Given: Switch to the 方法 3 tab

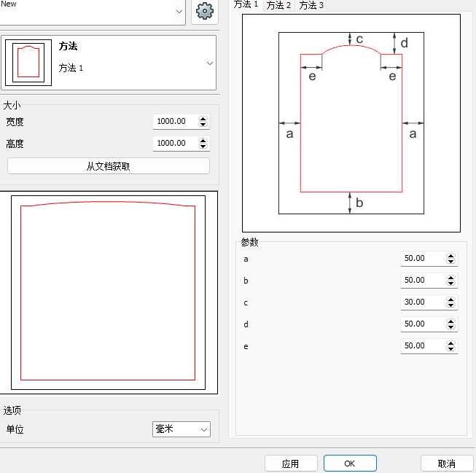Looking at the screenshot, I should (312, 6).
